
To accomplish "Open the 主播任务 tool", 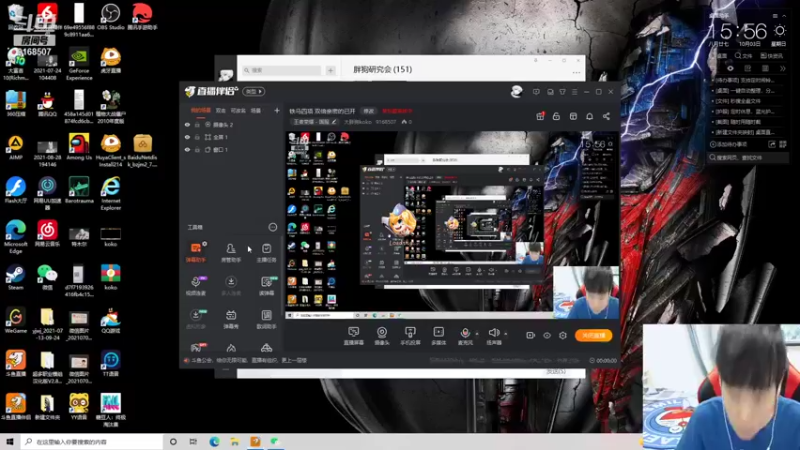I will tap(266, 253).
